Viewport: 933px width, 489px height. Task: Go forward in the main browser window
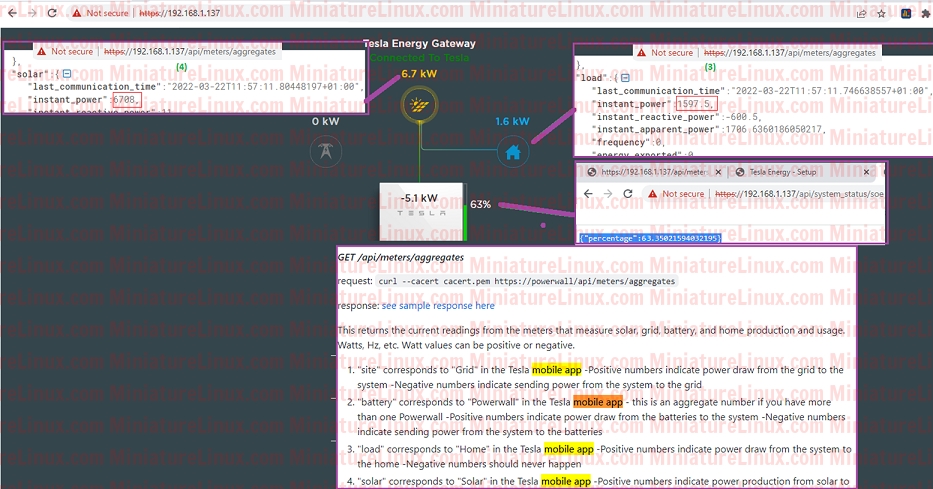tap(32, 12)
